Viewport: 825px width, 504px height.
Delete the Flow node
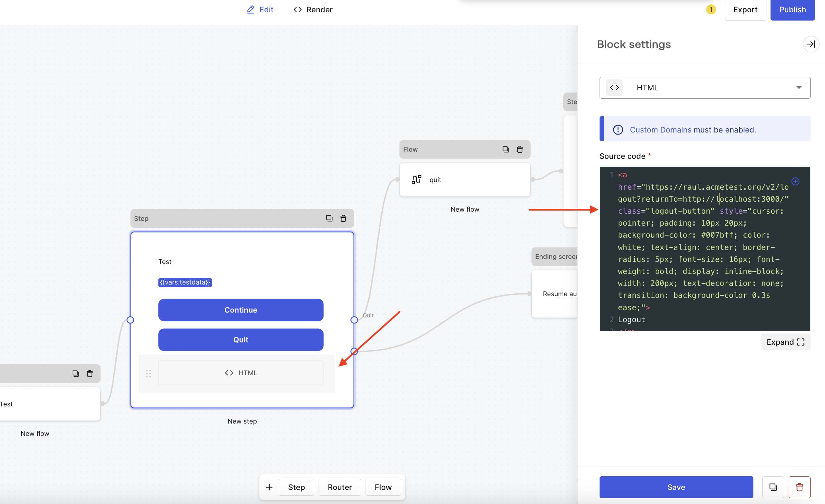520,149
